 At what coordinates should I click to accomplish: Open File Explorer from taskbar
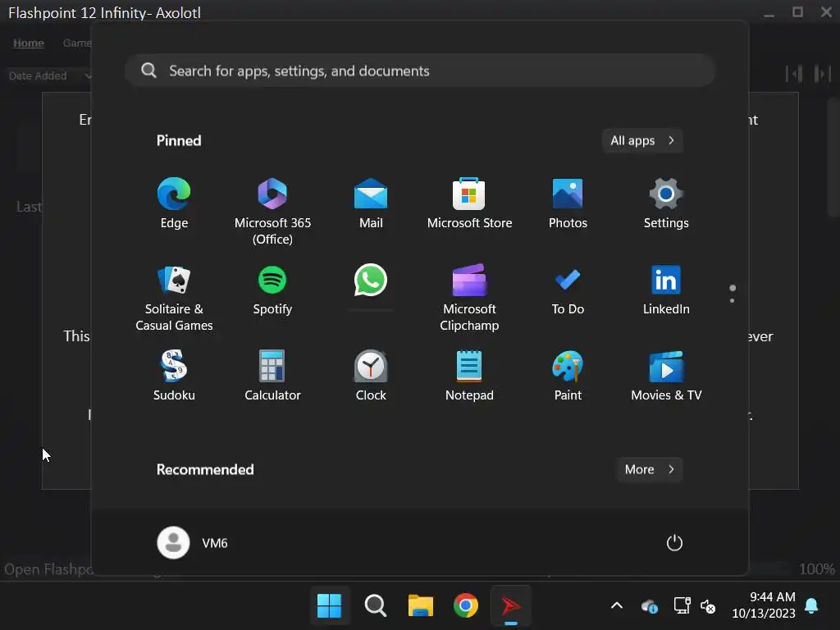coord(421,606)
